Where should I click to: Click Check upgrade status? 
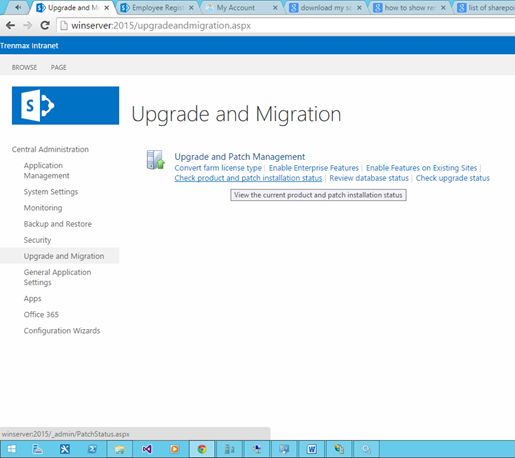tap(453, 178)
